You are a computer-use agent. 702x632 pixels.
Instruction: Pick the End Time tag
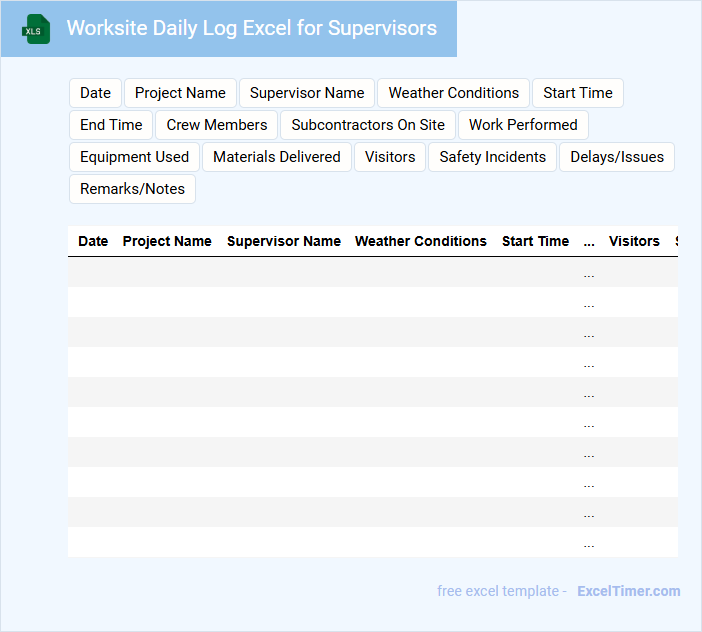[x=111, y=125]
